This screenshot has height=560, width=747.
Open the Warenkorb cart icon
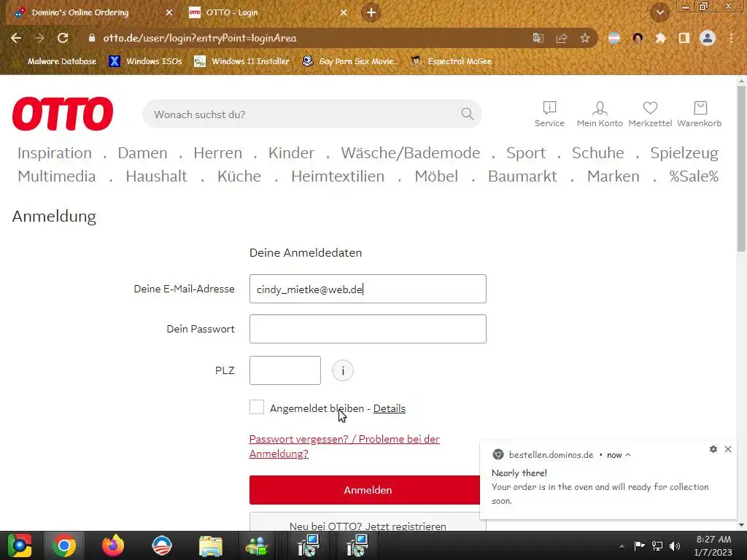click(700, 114)
